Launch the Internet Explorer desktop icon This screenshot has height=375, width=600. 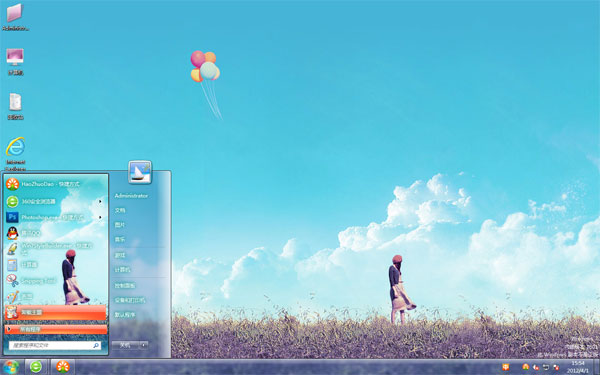point(15,153)
